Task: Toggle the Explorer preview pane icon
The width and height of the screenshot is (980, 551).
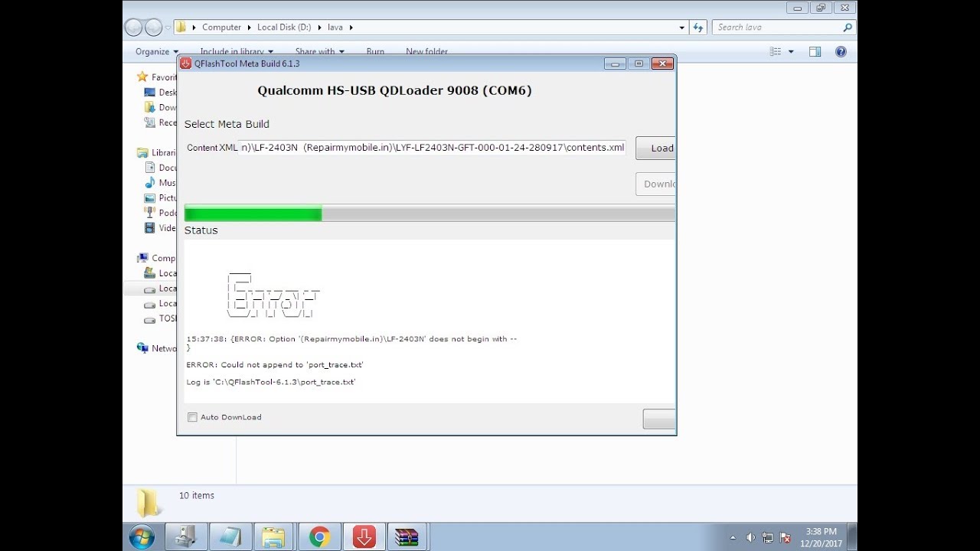Action: pos(815,51)
